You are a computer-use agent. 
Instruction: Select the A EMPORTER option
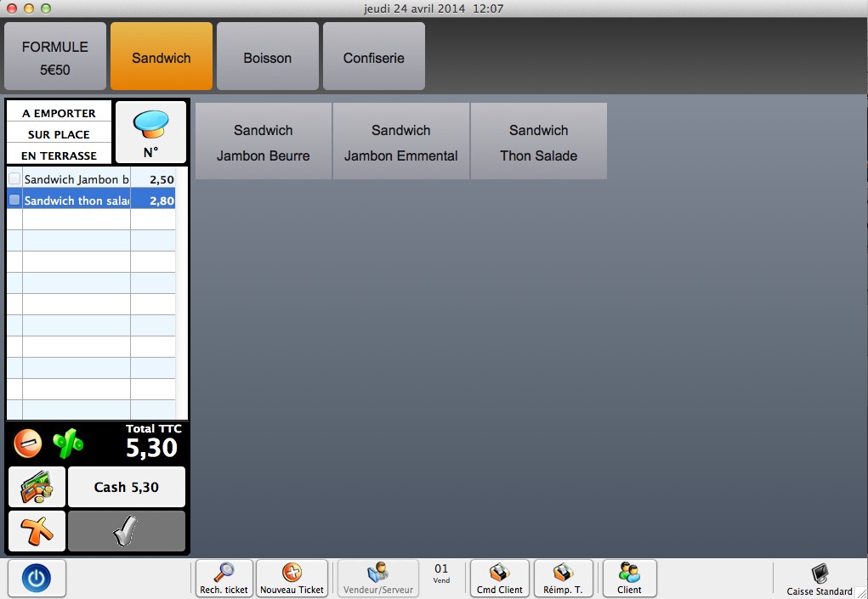pos(59,113)
